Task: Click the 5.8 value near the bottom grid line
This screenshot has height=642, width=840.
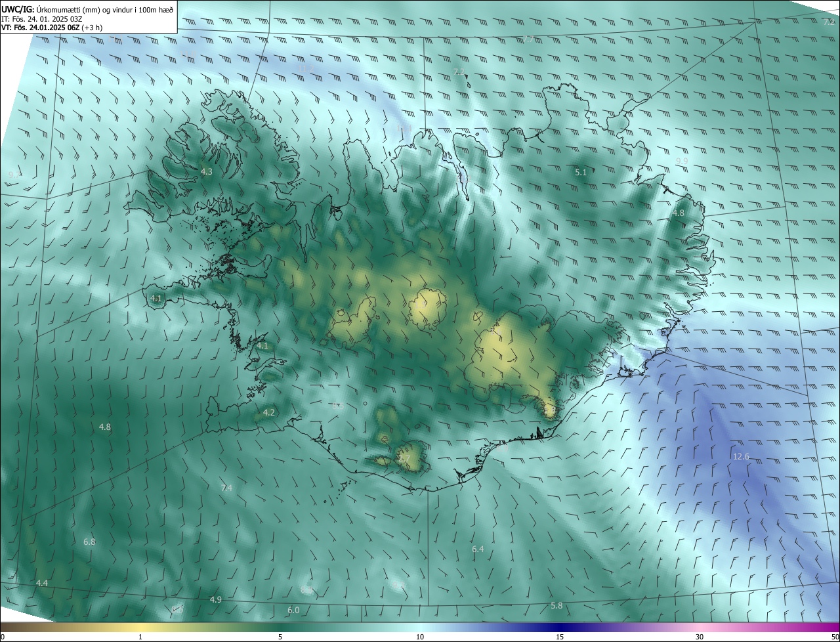Action: 556,605
